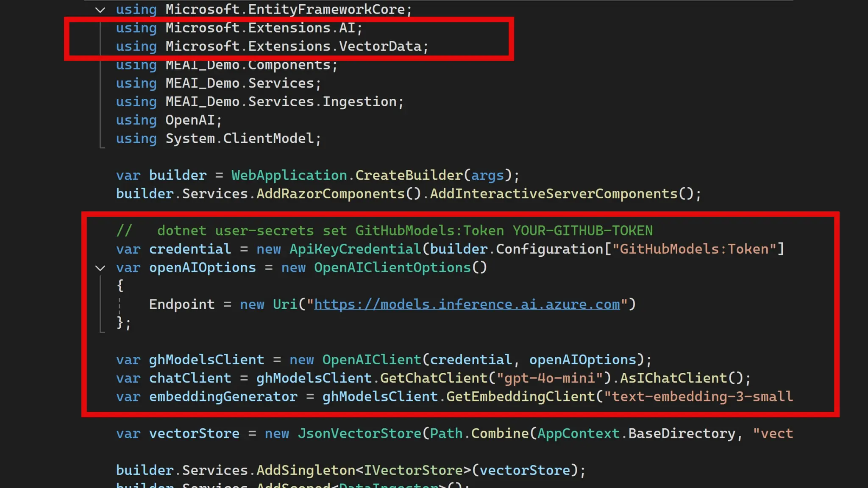
Task: Click the ApiKeyCredential type name
Action: 355,249
